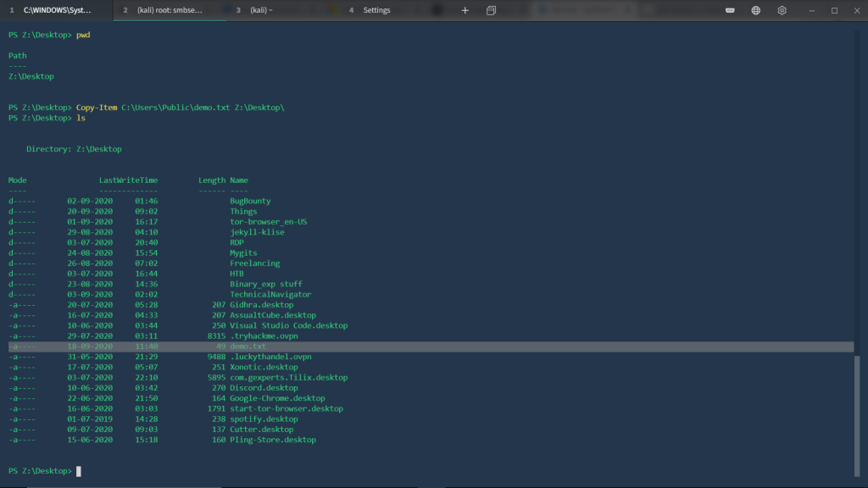Click the tor-browser_en-US directory name
Screen dimensions: 868x488
pos(269,222)
